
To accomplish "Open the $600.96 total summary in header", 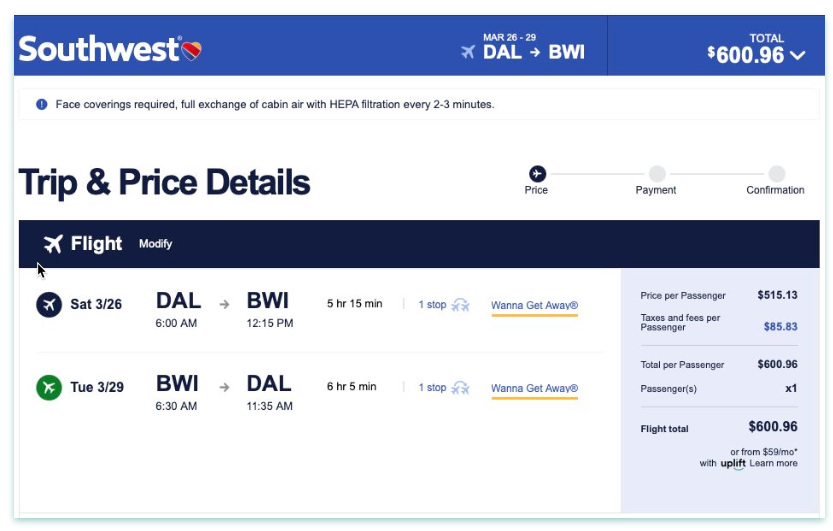I will click(x=746, y=55).
